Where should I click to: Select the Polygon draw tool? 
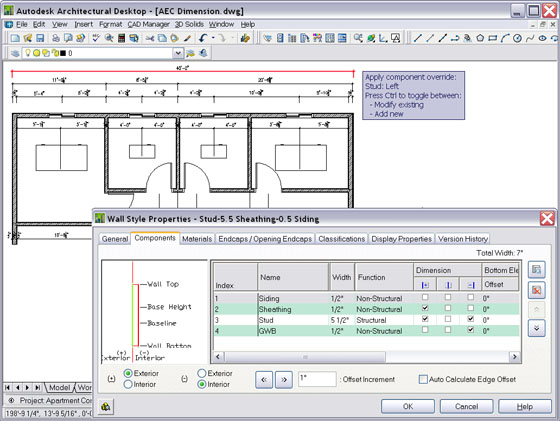(480, 38)
